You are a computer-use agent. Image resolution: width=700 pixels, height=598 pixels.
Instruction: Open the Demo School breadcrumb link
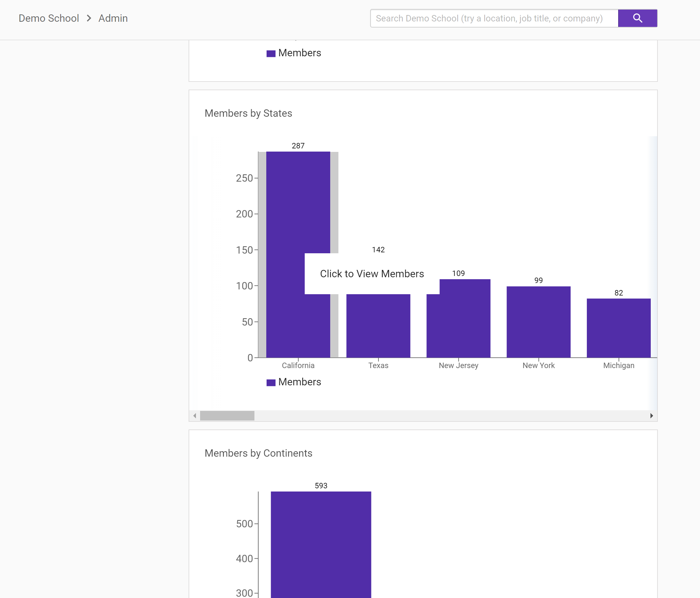tap(49, 18)
